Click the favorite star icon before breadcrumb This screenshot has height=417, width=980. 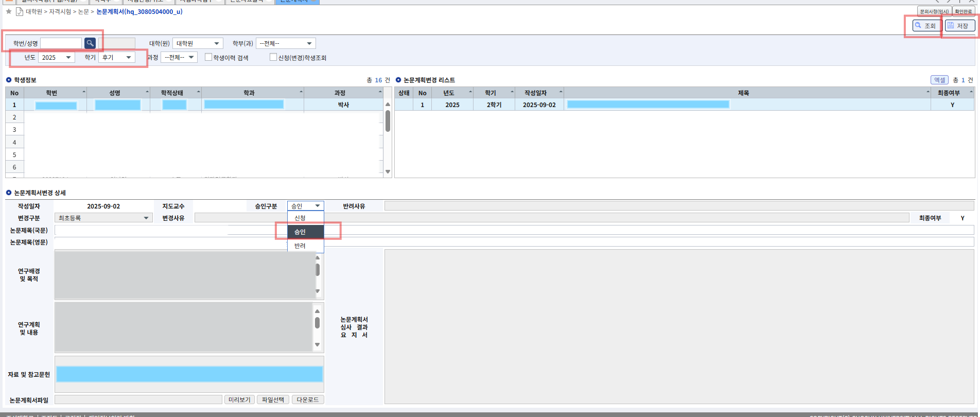[9, 11]
